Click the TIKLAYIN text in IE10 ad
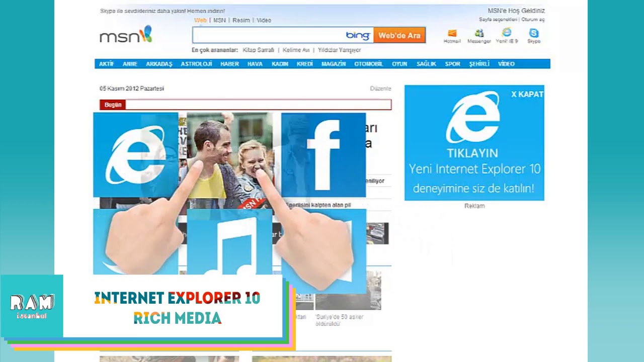644x362 pixels. (472, 153)
